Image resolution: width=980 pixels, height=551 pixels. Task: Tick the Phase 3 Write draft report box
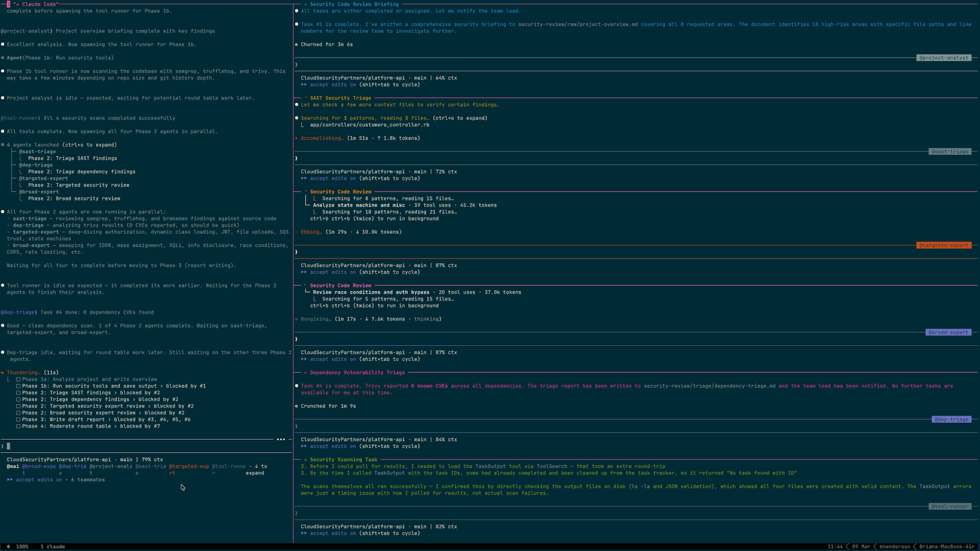18,420
